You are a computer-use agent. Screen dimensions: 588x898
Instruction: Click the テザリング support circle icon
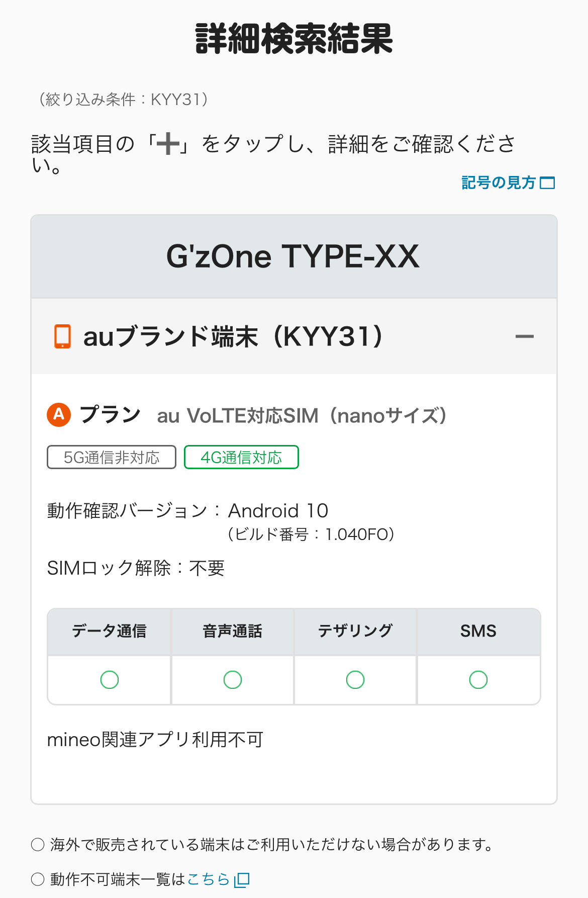point(355,680)
